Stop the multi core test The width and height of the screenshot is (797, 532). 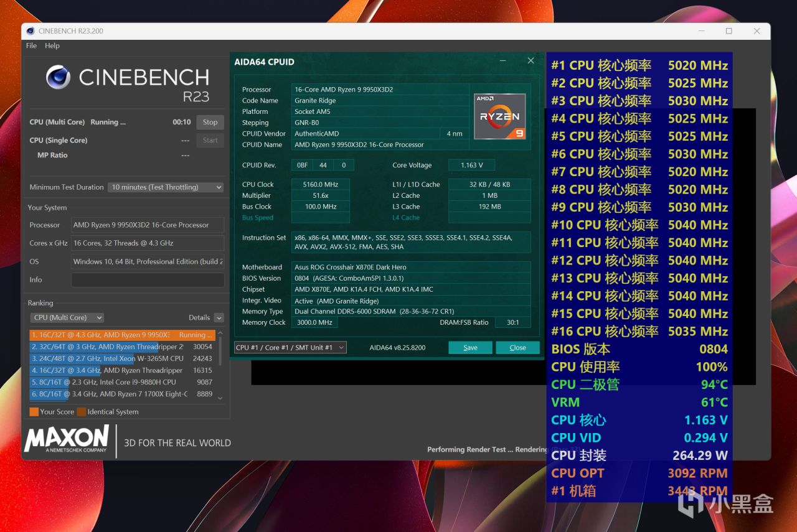tap(210, 123)
